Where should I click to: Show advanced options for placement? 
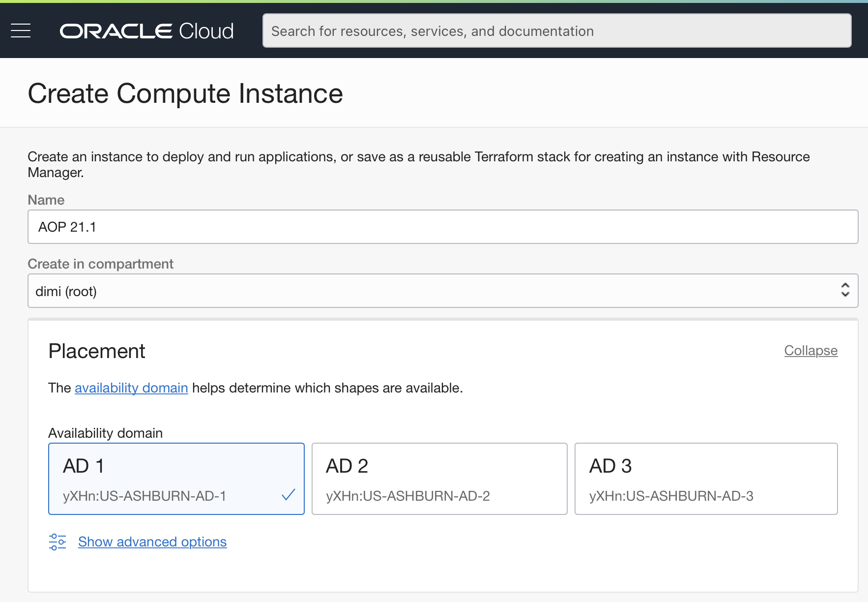152,542
